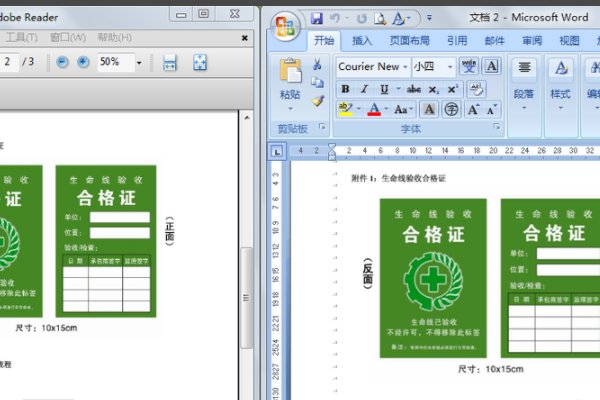Image resolution: width=600 pixels, height=400 pixels.
Task: Click the Reader scrollbar up arrow
Action: pos(247,118)
